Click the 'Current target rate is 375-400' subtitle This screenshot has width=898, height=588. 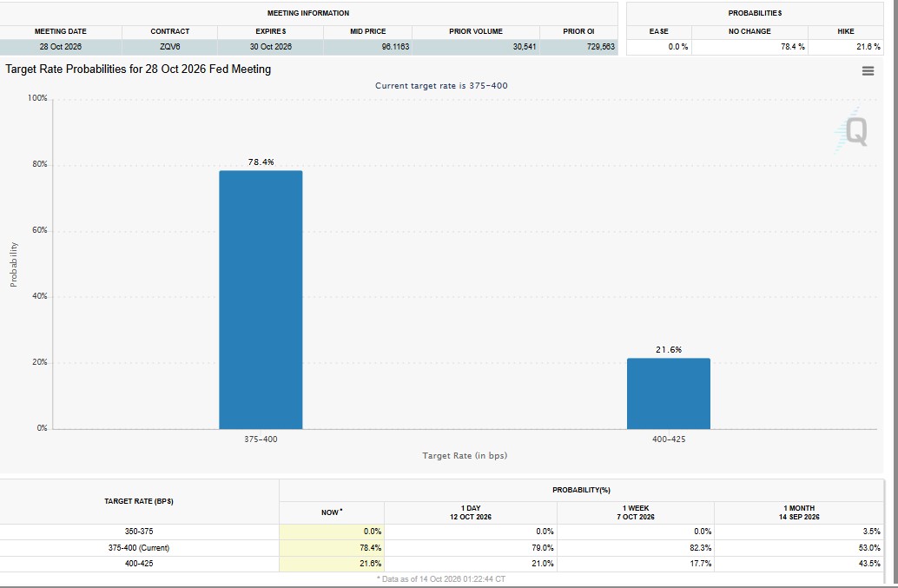click(x=441, y=86)
